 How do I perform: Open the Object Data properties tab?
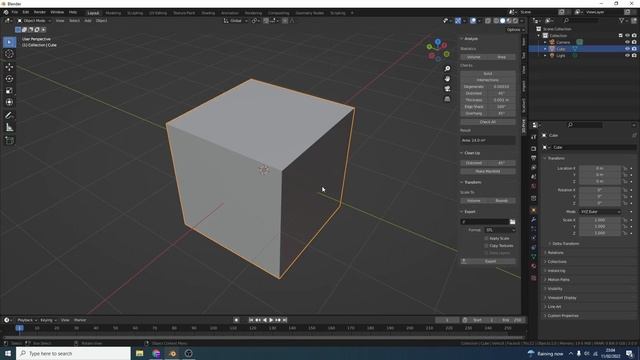point(533,257)
